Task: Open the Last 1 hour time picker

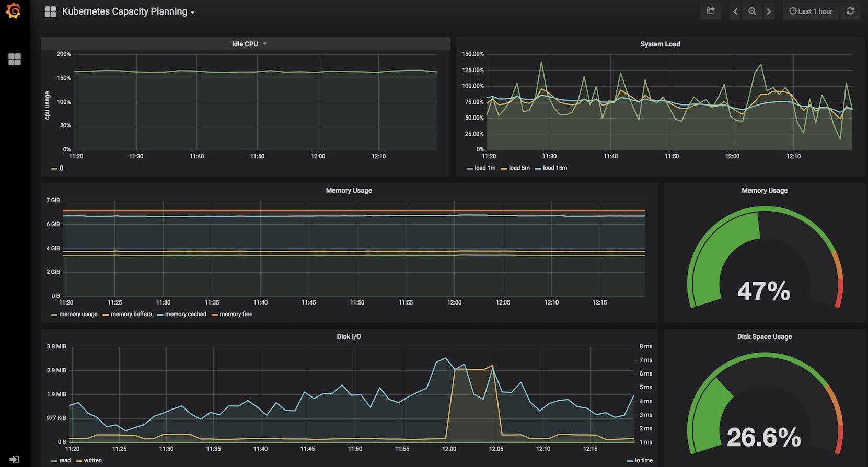Action: click(x=811, y=11)
